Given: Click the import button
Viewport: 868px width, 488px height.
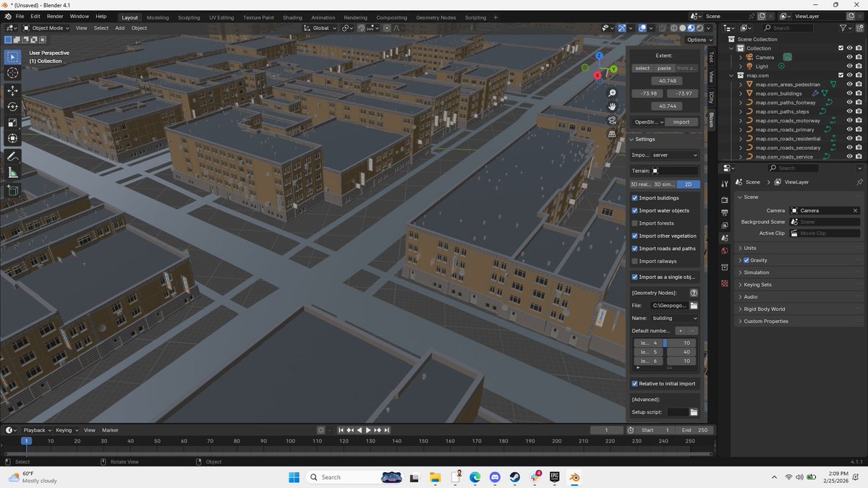Looking at the screenshot, I should click(681, 122).
